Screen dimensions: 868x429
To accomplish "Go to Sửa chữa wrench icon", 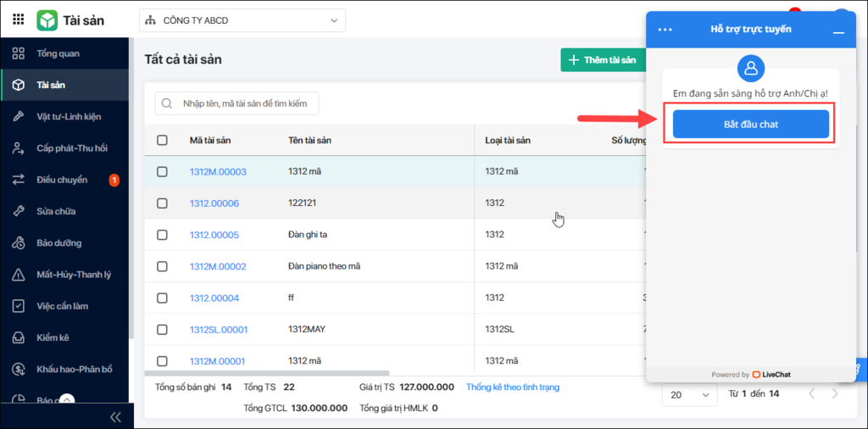I will [19, 211].
